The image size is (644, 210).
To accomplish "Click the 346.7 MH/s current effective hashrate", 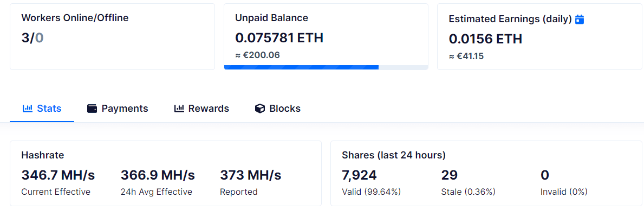I will [58, 175].
